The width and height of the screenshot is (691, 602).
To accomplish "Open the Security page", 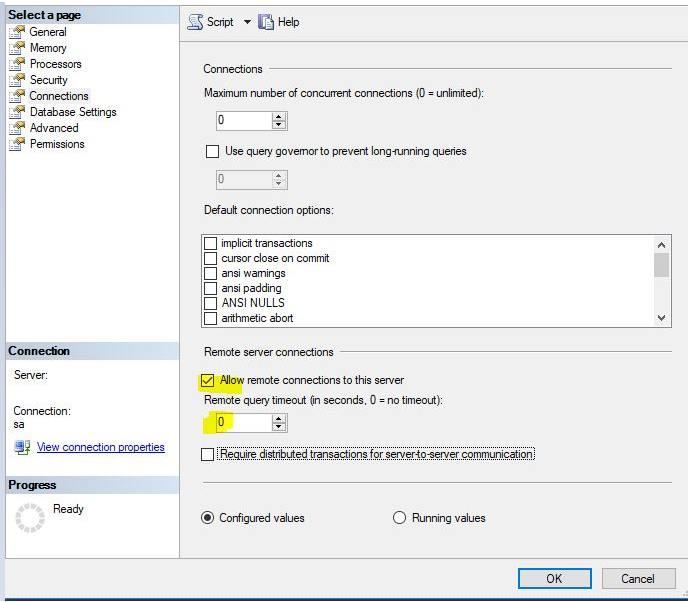I will coord(48,80).
